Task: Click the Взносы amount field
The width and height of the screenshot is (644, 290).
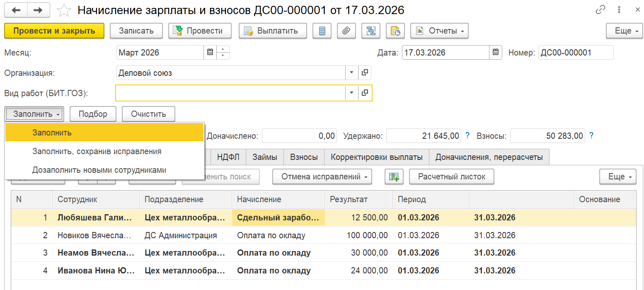Action: tap(547, 135)
